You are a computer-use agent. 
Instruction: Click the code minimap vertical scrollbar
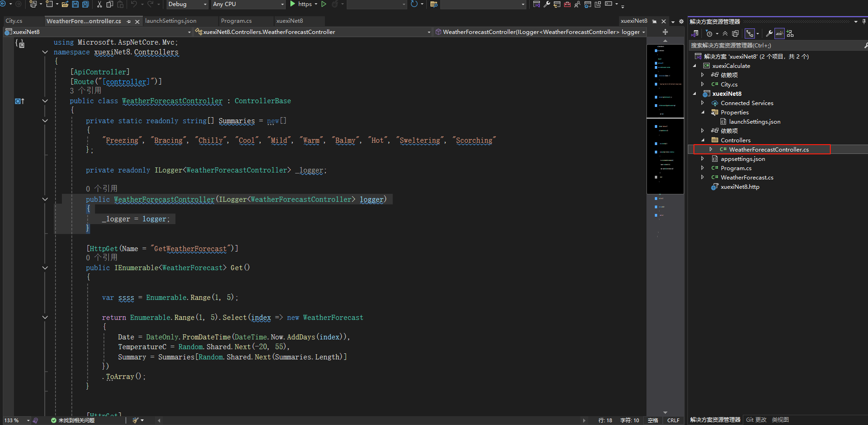coord(665,226)
